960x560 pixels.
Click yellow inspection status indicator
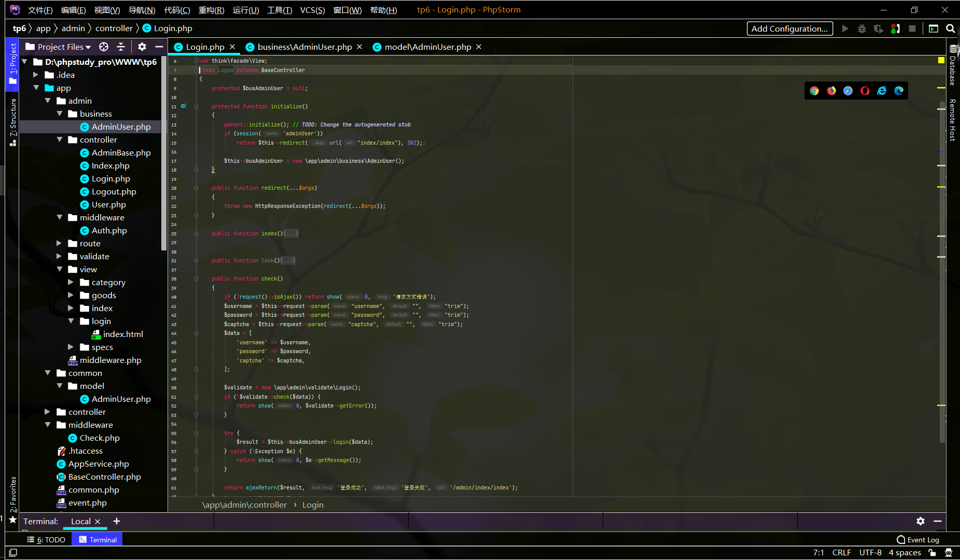[x=941, y=61]
